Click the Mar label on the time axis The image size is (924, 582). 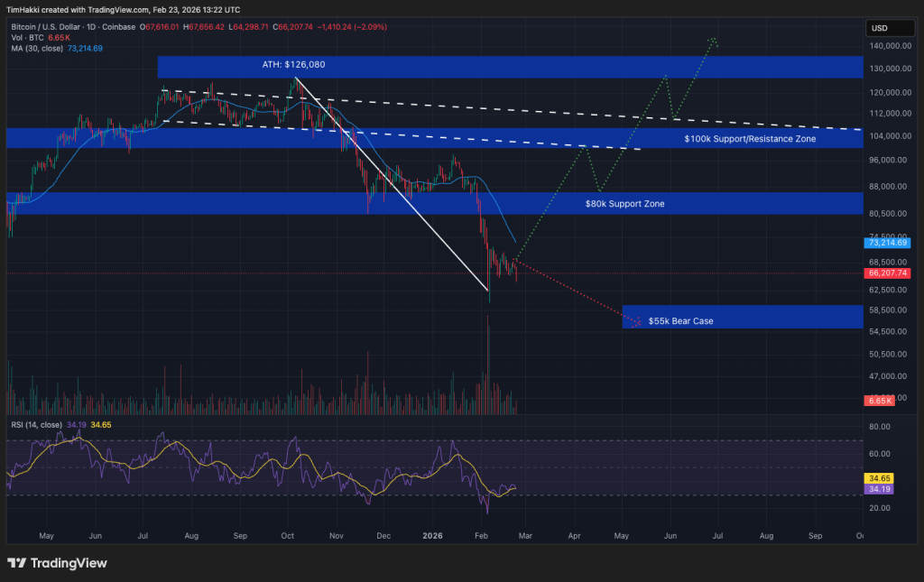click(x=524, y=535)
